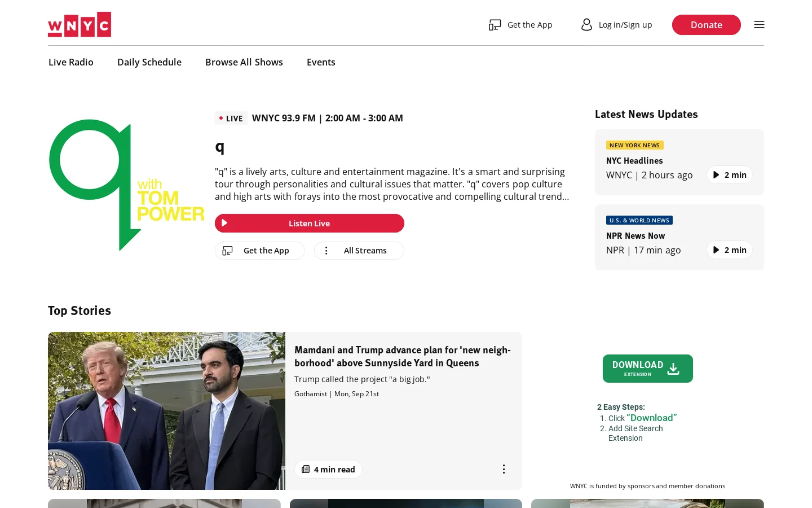The image size is (812, 508).
Task: Click the NEW YORK NEWS tag
Action: point(635,145)
